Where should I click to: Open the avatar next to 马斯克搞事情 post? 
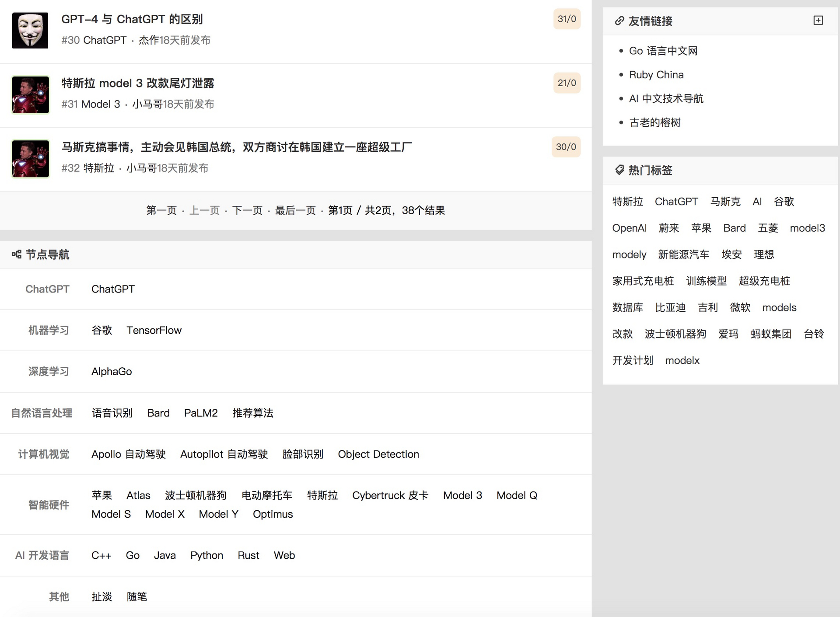point(30,159)
